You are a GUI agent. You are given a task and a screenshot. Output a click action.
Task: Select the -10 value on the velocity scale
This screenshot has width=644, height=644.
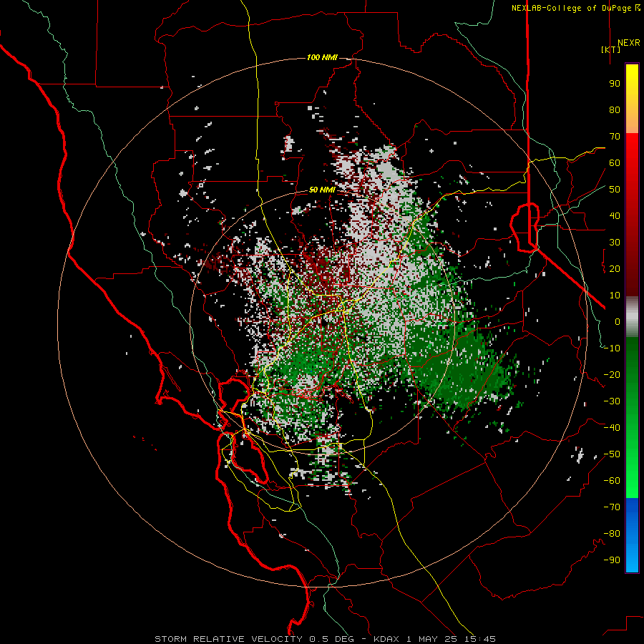coord(612,348)
